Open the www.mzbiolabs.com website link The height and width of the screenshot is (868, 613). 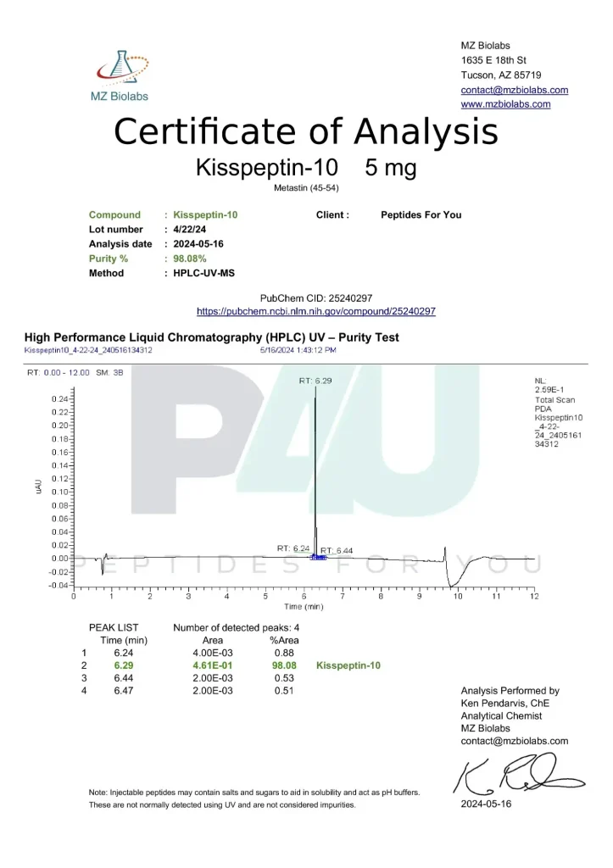(505, 104)
